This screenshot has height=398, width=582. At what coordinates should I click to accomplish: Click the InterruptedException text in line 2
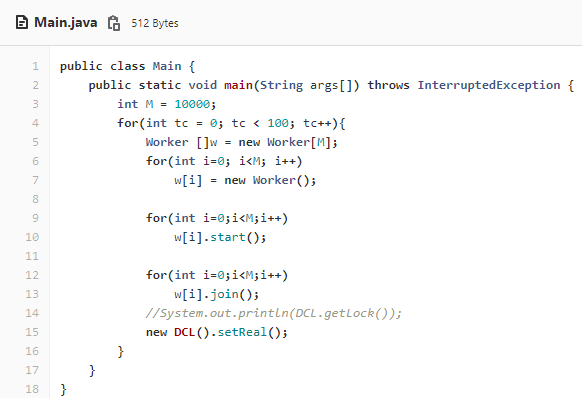pos(489,85)
